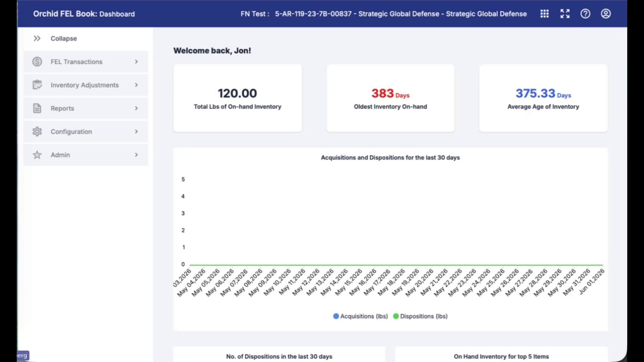644x362 pixels.
Task: Toggle fullscreen mode icon
Action: pos(565,14)
